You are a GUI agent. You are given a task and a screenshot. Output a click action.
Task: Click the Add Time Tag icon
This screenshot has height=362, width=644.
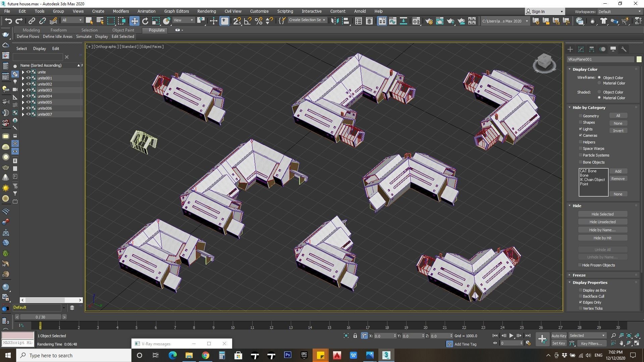449,344
